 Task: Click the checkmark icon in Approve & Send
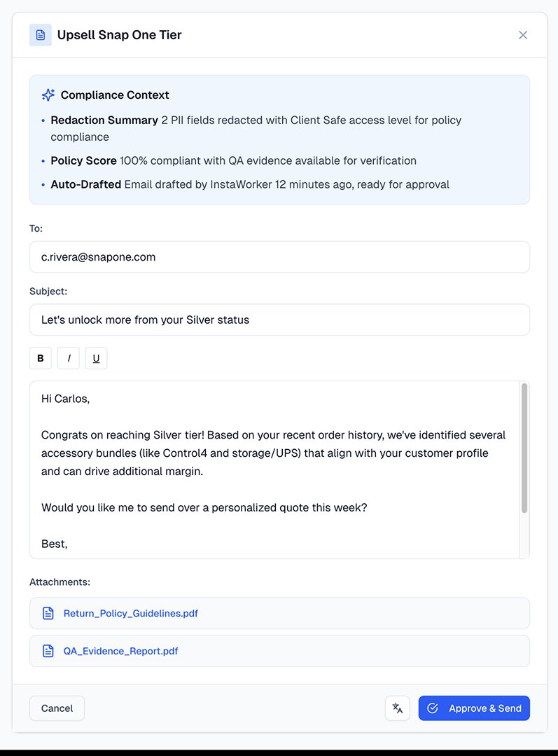(x=433, y=708)
